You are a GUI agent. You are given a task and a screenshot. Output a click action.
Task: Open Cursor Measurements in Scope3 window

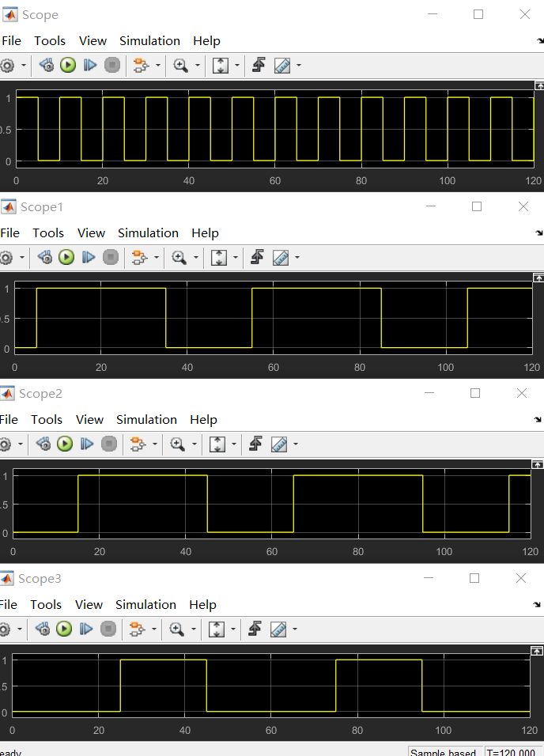[278, 629]
